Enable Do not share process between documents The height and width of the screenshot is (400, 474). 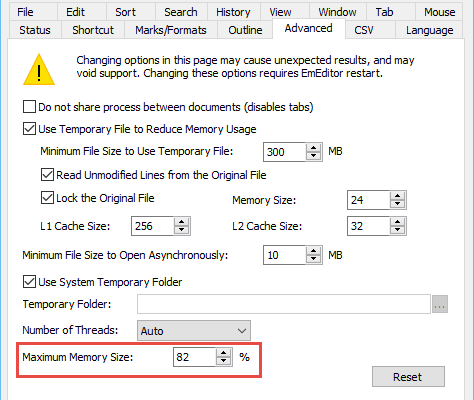[x=29, y=107]
